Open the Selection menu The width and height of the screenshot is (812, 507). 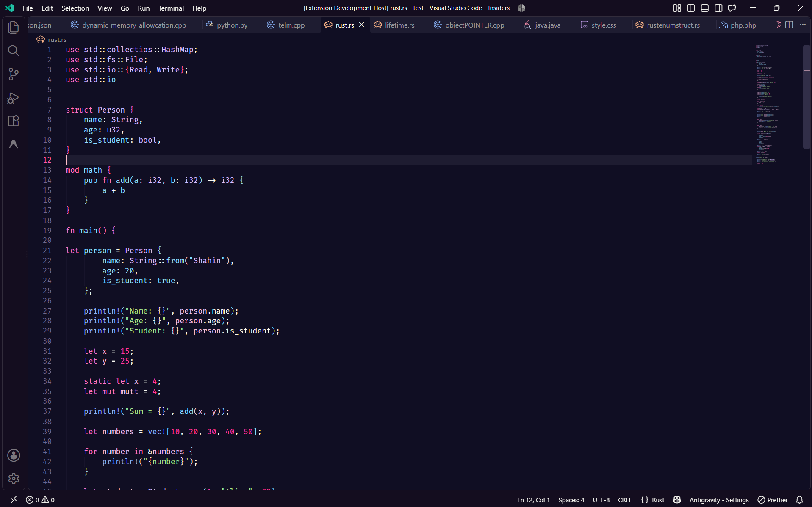pyautogui.click(x=75, y=8)
